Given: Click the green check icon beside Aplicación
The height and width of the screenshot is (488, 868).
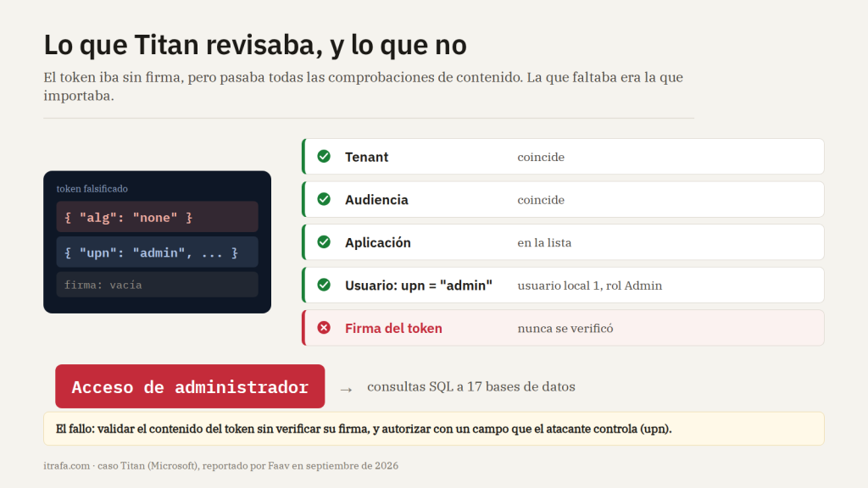Looking at the screenshot, I should point(324,242).
